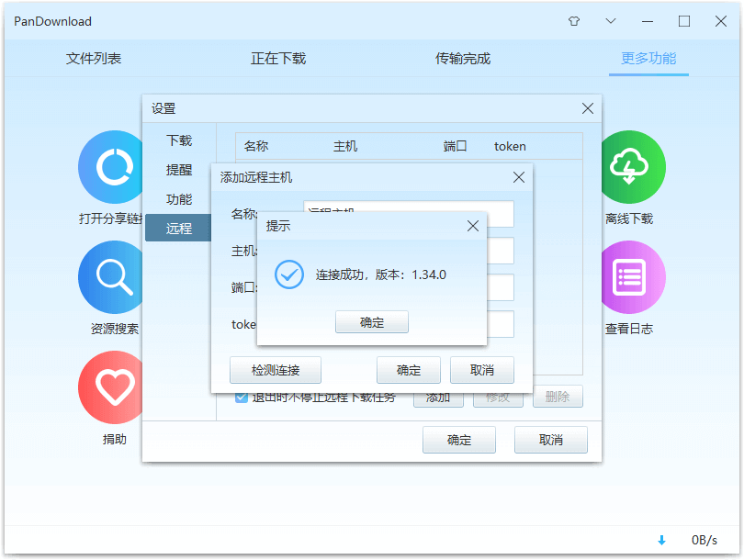This screenshot has width=744, height=560.
Task: Select 远程 in the settings sidebar
Action: click(178, 228)
